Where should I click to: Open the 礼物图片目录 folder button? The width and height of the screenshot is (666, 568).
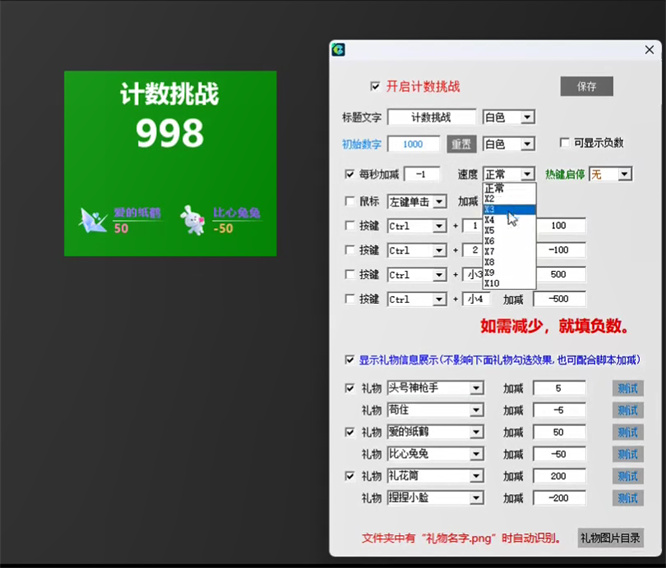coord(610,538)
